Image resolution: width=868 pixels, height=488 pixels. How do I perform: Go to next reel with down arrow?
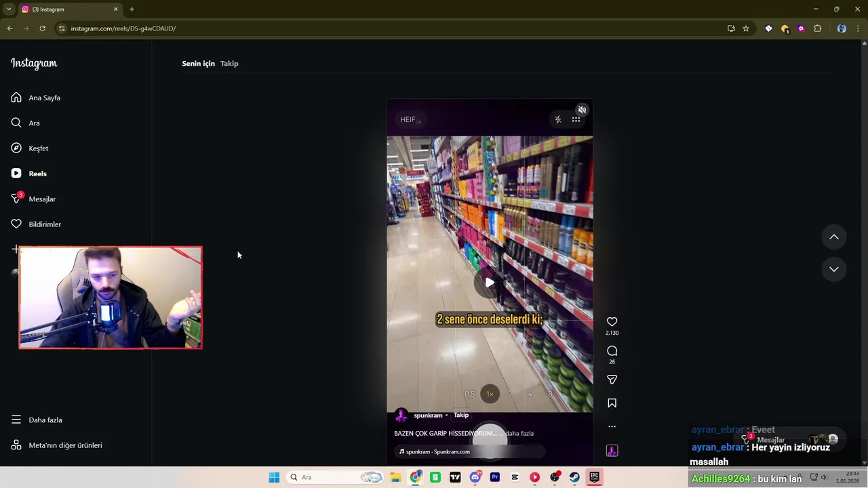834,269
